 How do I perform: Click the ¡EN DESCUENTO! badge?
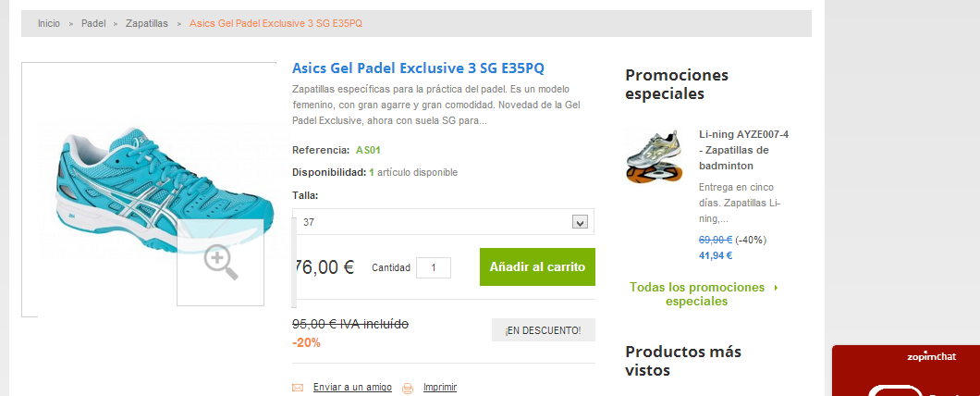pos(543,330)
